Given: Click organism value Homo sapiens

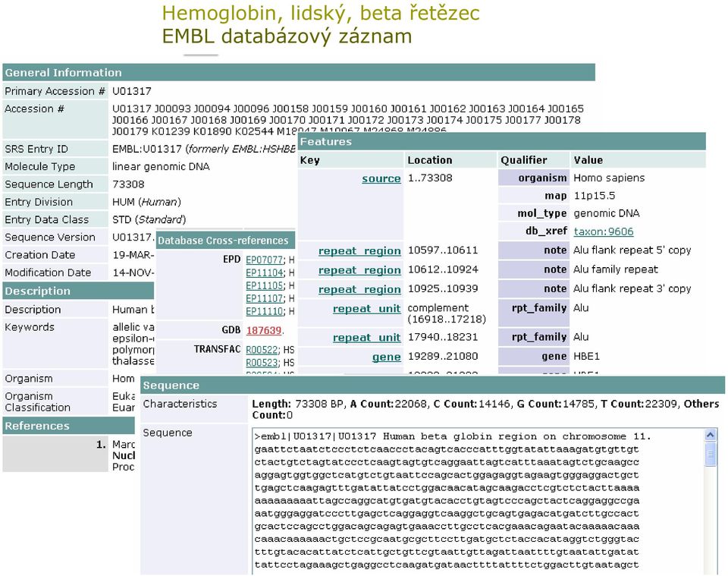Looking at the screenshot, I should click(609, 178).
